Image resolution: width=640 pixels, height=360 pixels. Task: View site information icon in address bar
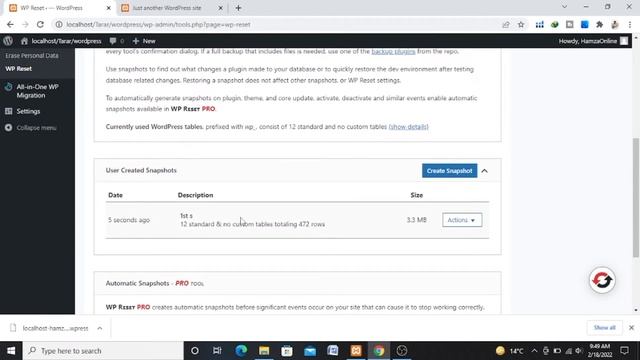tap(59, 24)
